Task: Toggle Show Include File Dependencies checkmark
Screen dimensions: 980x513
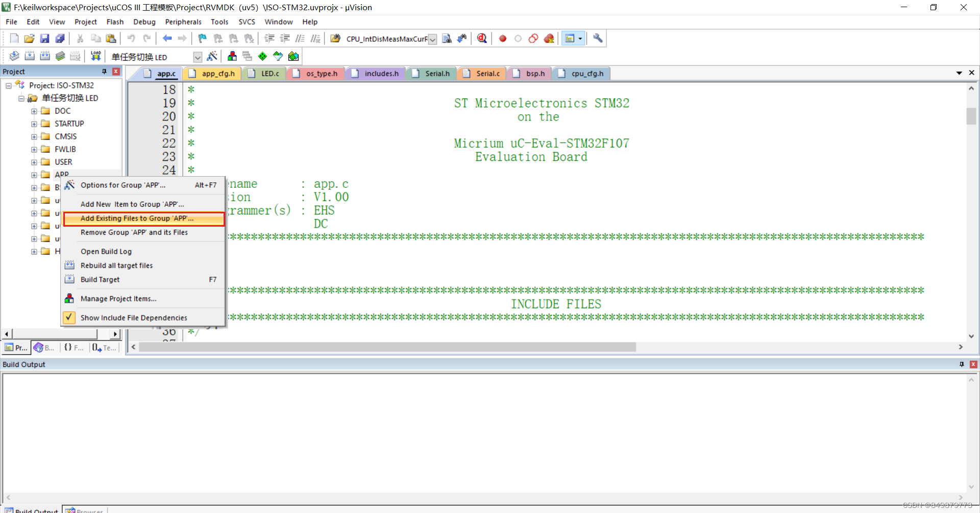Action: 69,317
